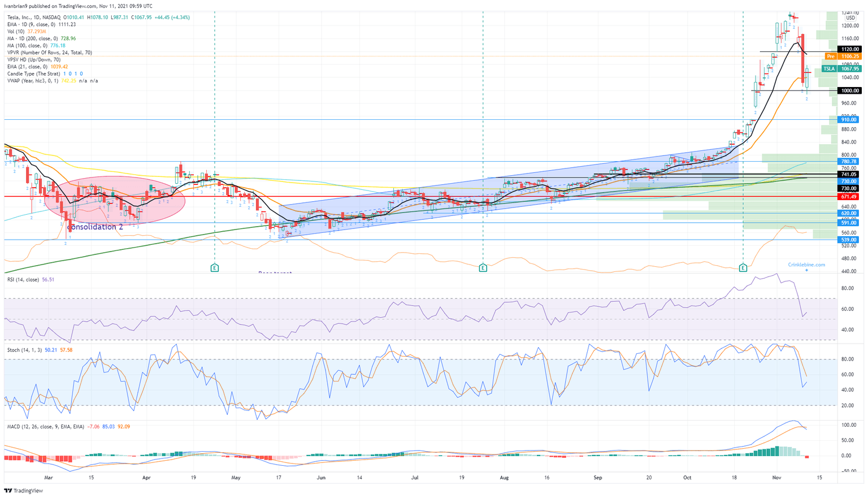This screenshot has height=498, width=868.
Task: Select the VPVR indicator legend
Action: pos(50,53)
